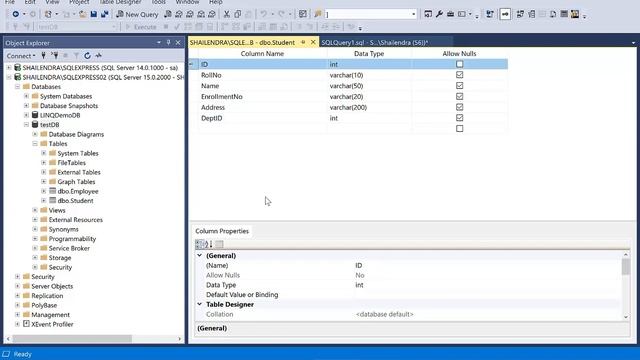Open the active documents tab list dropdown
640x360 pixels.
click(x=633, y=42)
